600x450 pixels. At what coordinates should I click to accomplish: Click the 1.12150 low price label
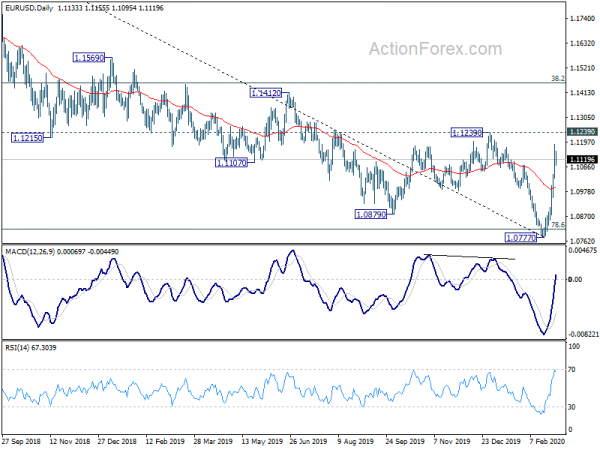[27, 138]
